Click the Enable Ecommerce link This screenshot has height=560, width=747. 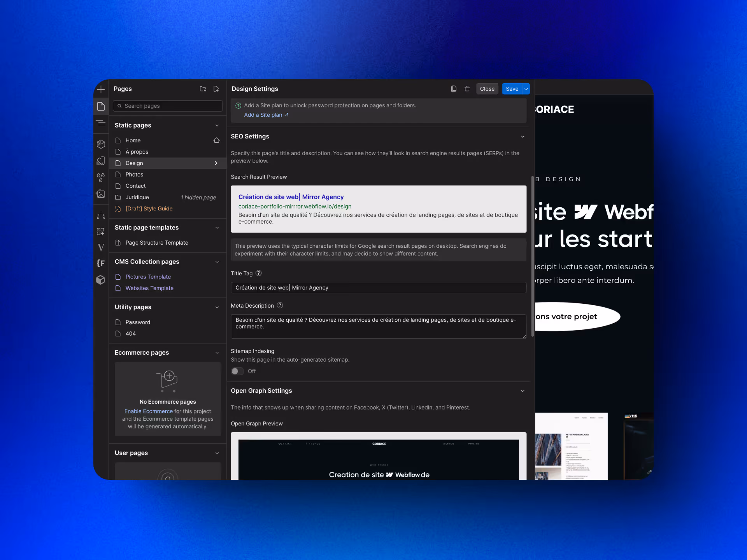[149, 411]
